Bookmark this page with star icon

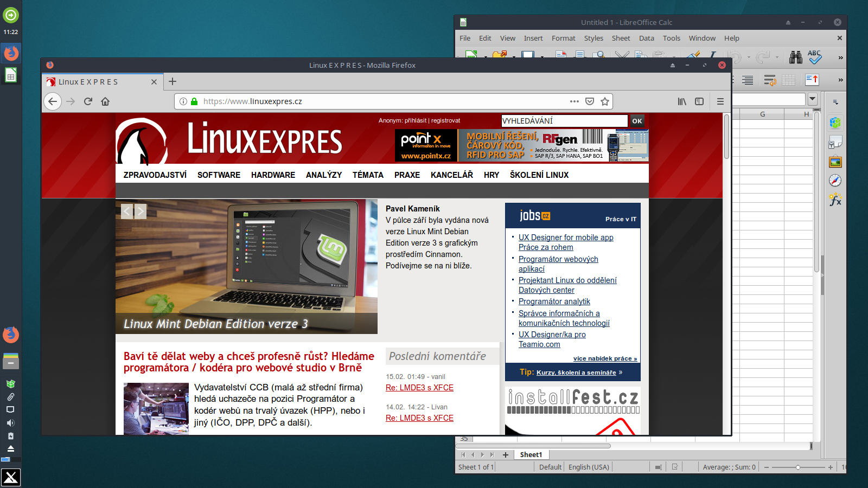tap(605, 101)
